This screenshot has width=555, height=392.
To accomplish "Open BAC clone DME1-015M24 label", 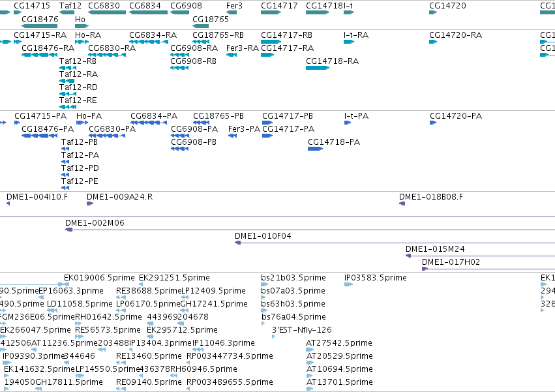I will pos(435,249).
